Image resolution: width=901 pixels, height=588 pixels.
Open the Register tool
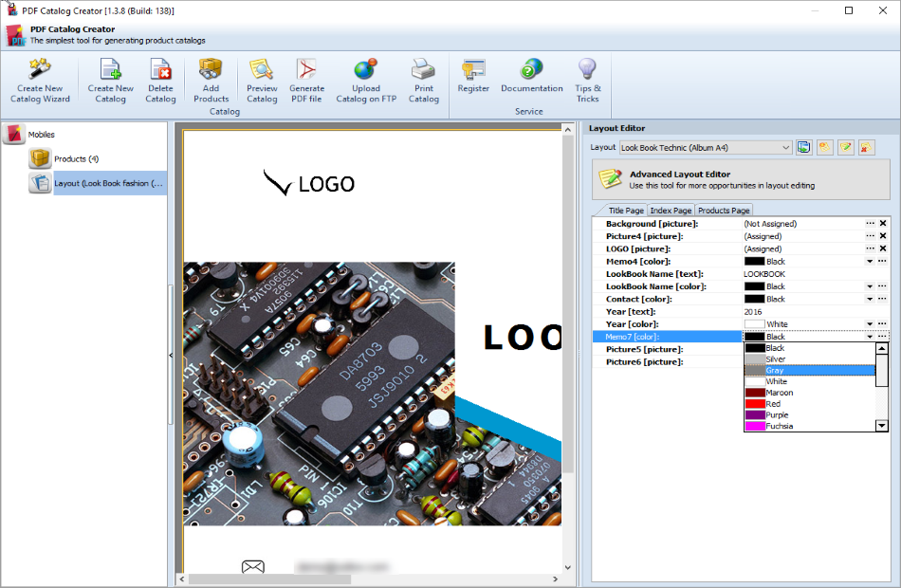tap(473, 77)
